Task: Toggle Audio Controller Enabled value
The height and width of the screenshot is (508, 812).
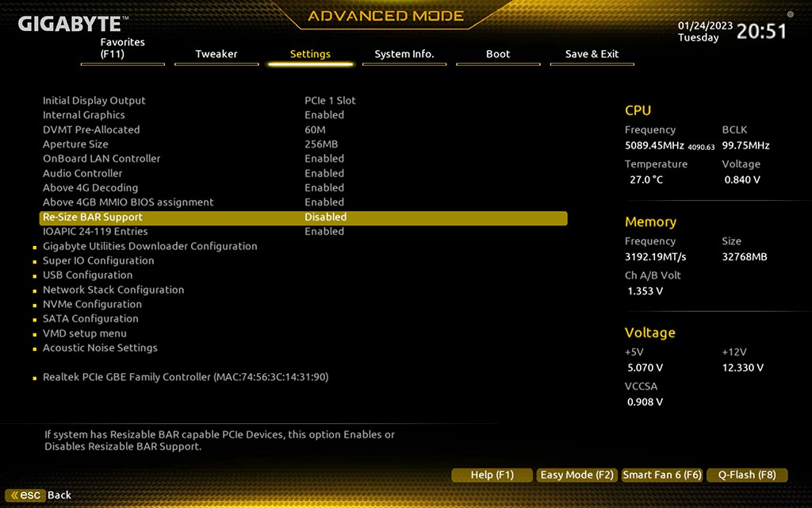Action: [x=324, y=173]
